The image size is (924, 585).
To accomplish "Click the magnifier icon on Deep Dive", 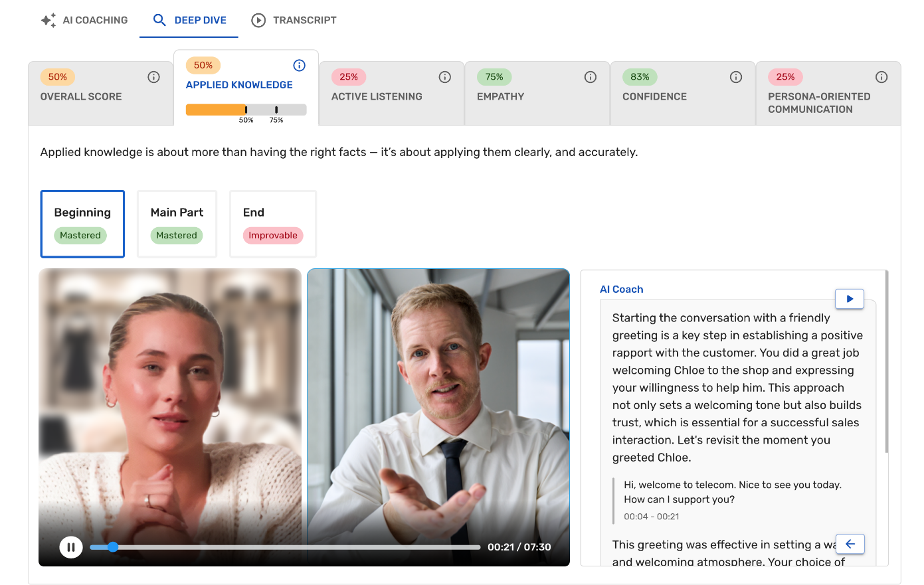I will tap(159, 20).
